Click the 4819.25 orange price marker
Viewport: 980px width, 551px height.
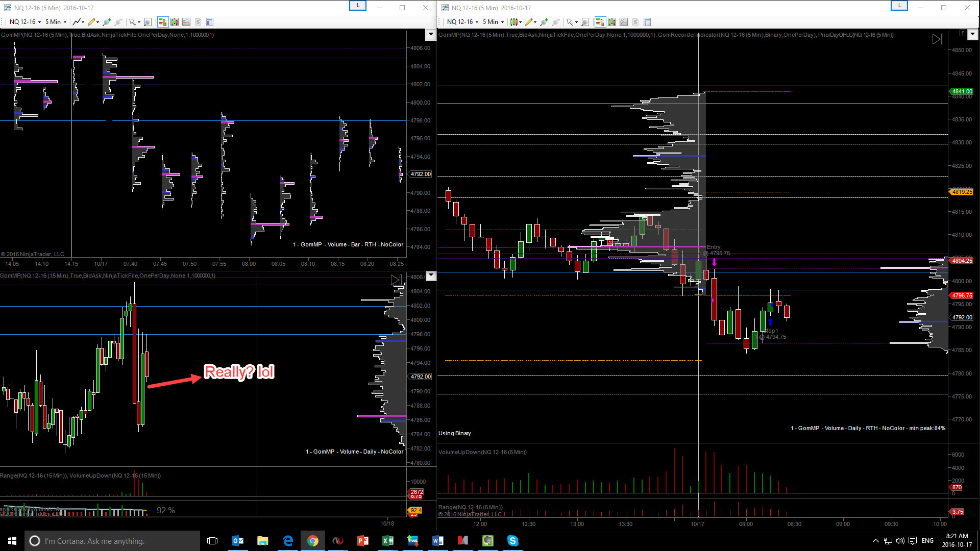coord(962,192)
